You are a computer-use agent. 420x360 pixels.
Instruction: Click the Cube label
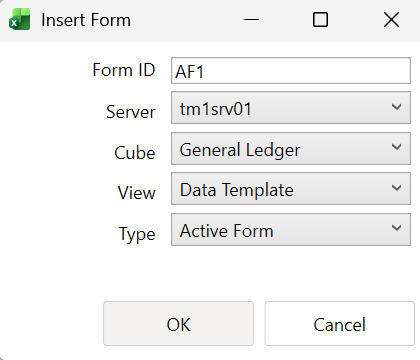click(135, 153)
